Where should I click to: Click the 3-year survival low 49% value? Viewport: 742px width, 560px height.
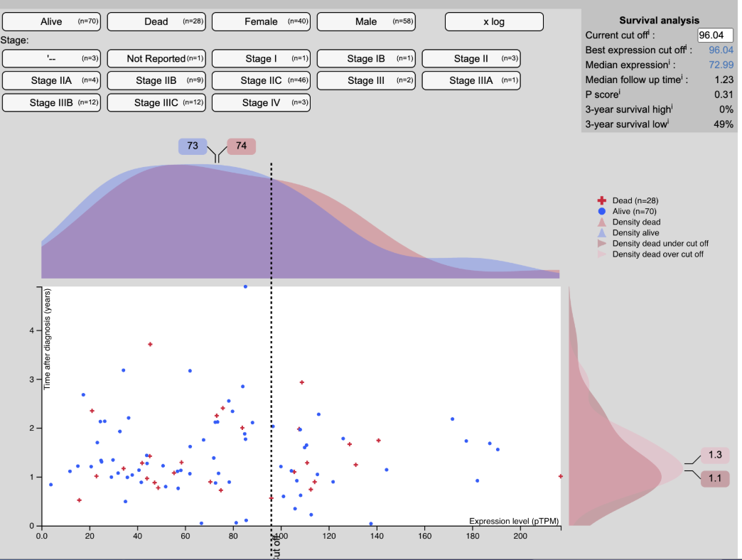coord(724,124)
